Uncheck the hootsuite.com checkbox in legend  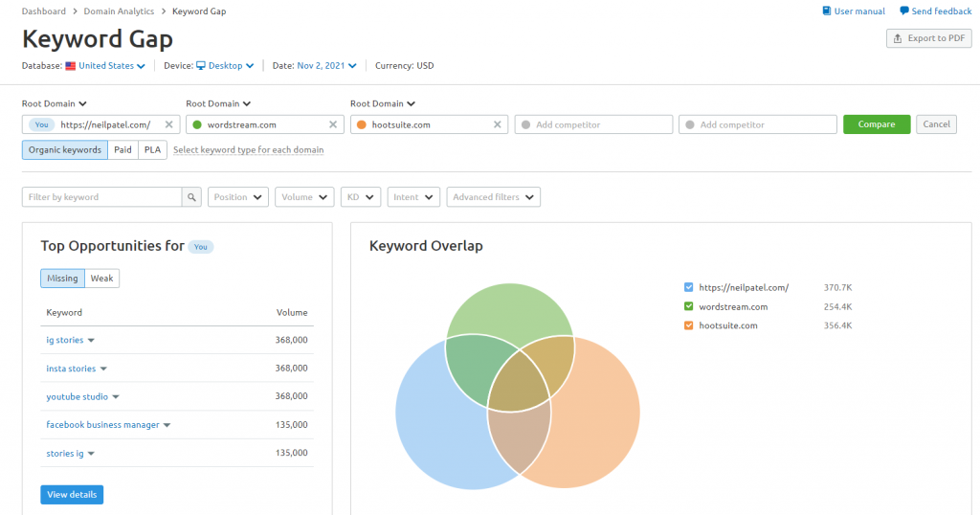pyautogui.click(x=689, y=325)
